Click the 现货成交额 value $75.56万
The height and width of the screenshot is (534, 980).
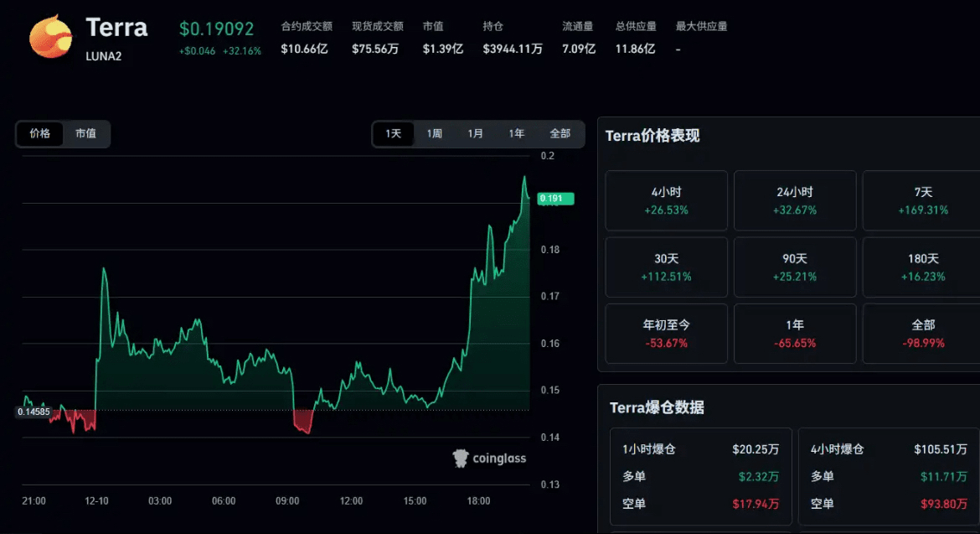[375, 49]
